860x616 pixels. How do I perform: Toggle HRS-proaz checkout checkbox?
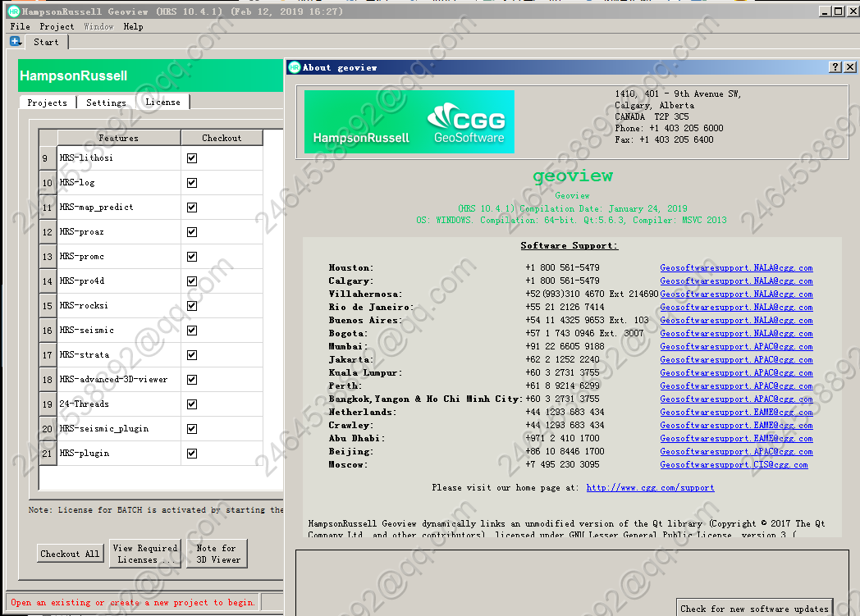[x=192, y=232]
